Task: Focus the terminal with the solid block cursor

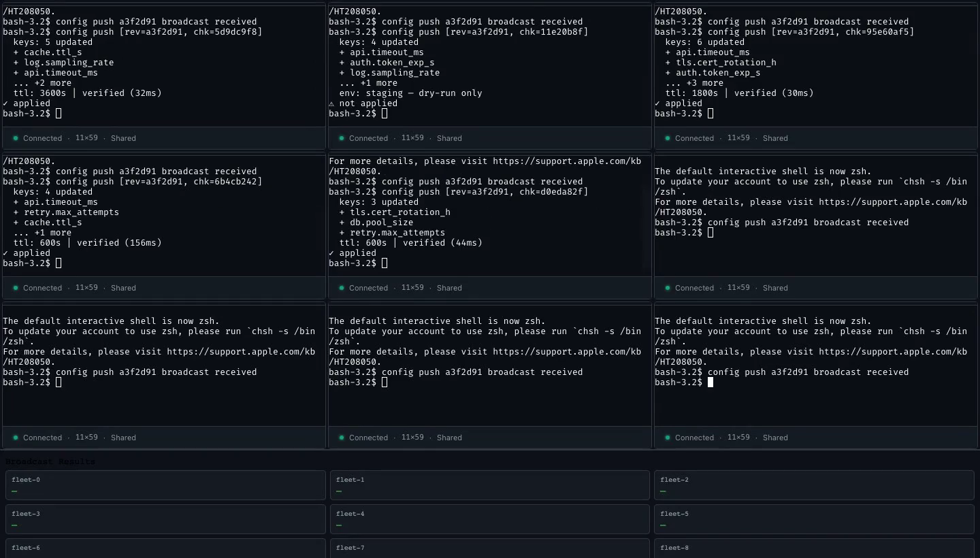Action: pyautogui.click(x=815, y=365)
